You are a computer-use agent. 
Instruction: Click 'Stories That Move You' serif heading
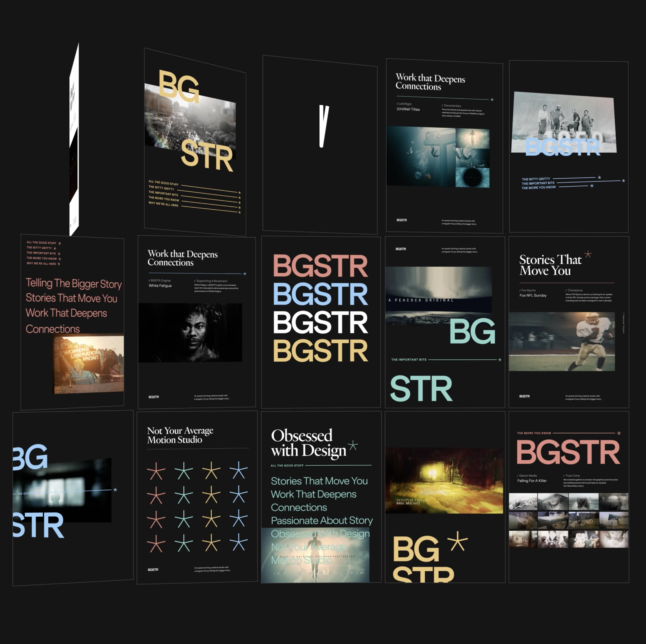tap(550, 265)
